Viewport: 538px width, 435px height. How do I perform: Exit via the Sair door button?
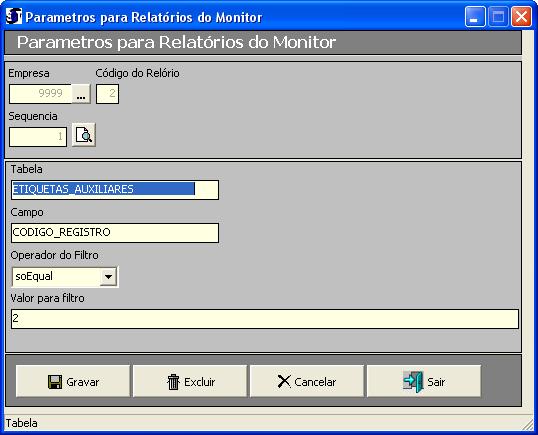coord(424,381)
